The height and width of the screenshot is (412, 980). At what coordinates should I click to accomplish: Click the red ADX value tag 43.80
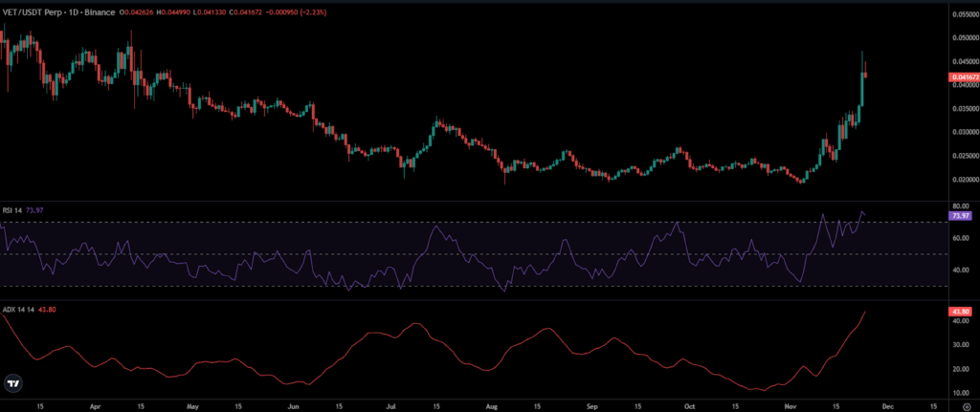959,312
